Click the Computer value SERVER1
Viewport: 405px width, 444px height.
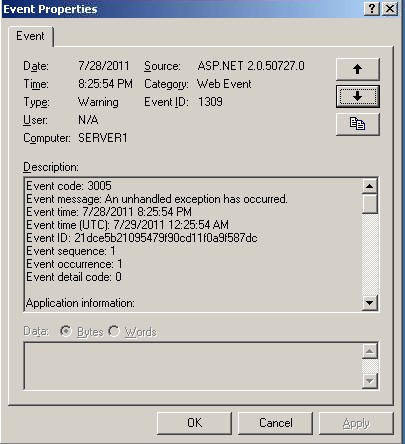coord(103,138)
